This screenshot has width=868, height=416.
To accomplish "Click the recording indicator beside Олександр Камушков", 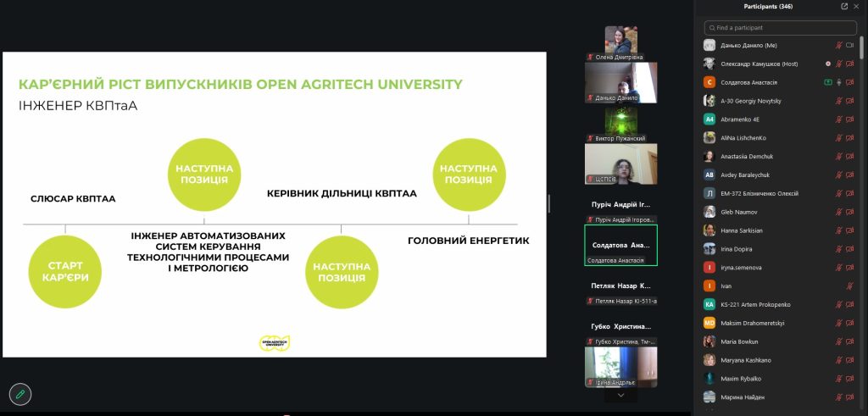I will click(828, 64).
